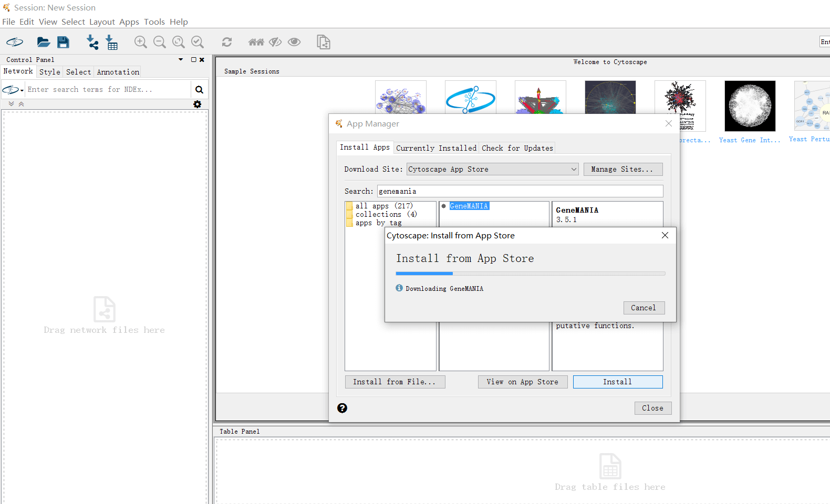This screenshot has width=830, height=504.
Task: Open App Manager help question icon
Action: tap(342, 408)
